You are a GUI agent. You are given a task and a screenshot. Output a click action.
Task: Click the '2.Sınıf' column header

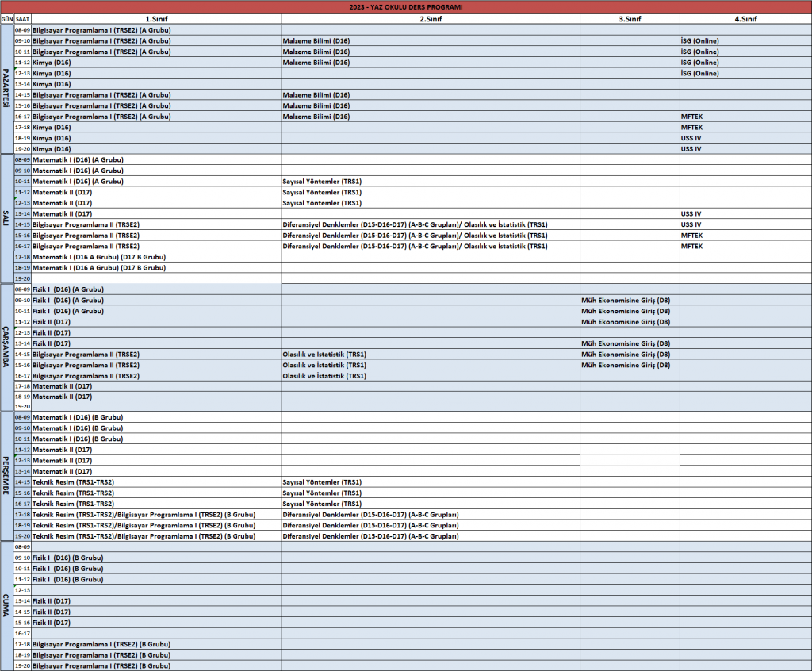[430, 18]
